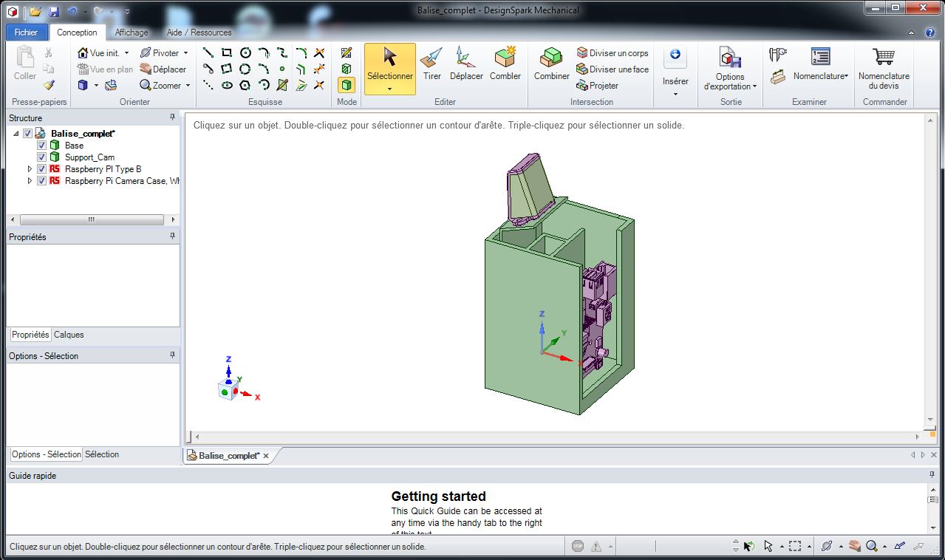Click the view orientation cube in viewport

pos(228,391)
